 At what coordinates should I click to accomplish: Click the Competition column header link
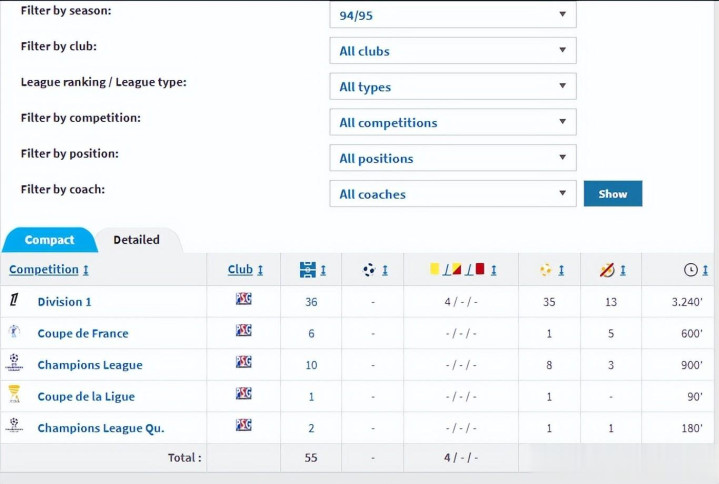coord(43,270)
